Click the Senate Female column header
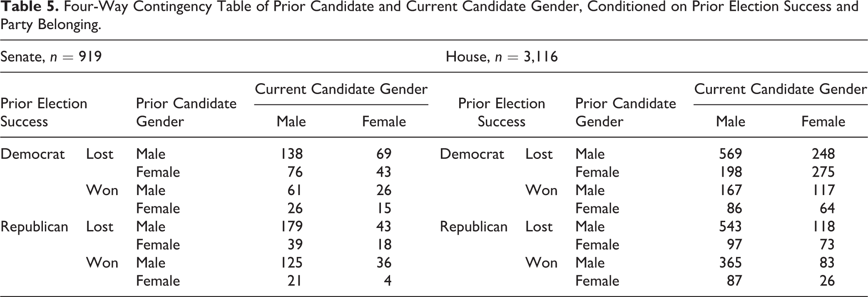Image resolution: width=868 pixels, height=297 pixels. 384,121
